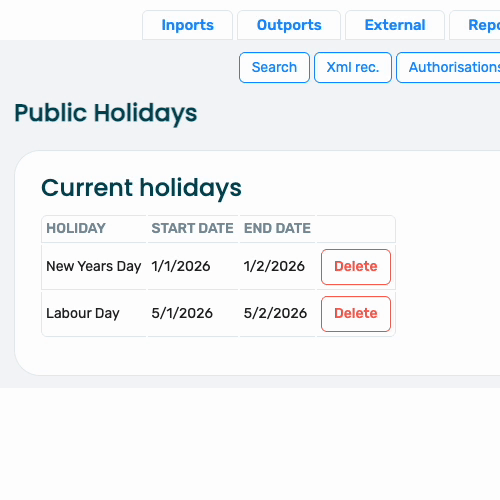Select the Labour Day name cell
This screenshot has width=500, height=500.
(94, 314)
